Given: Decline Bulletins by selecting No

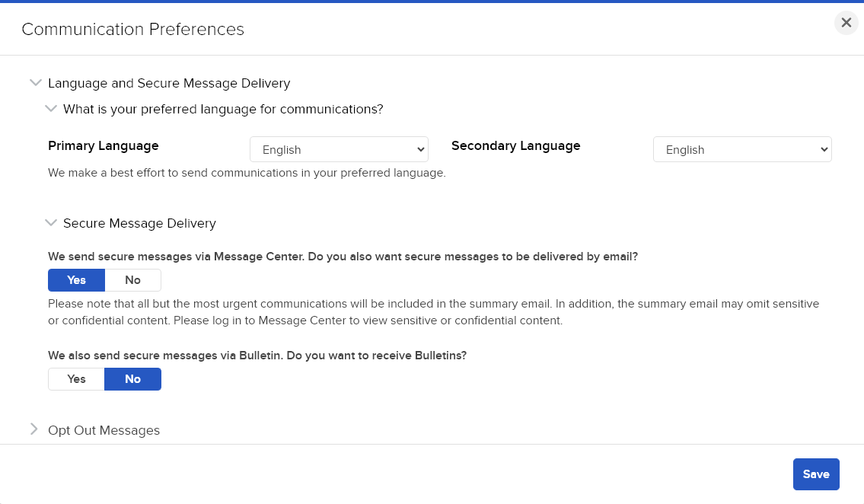Looking at the screenshot, I should point(132,378).
